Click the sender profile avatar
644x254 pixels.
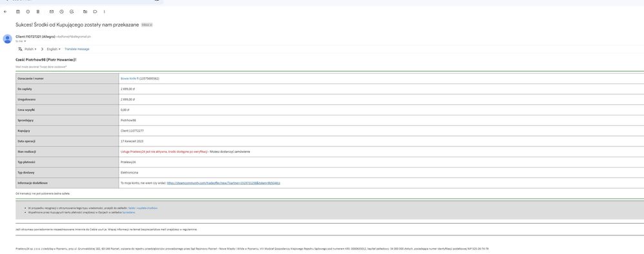coord(7,39)
